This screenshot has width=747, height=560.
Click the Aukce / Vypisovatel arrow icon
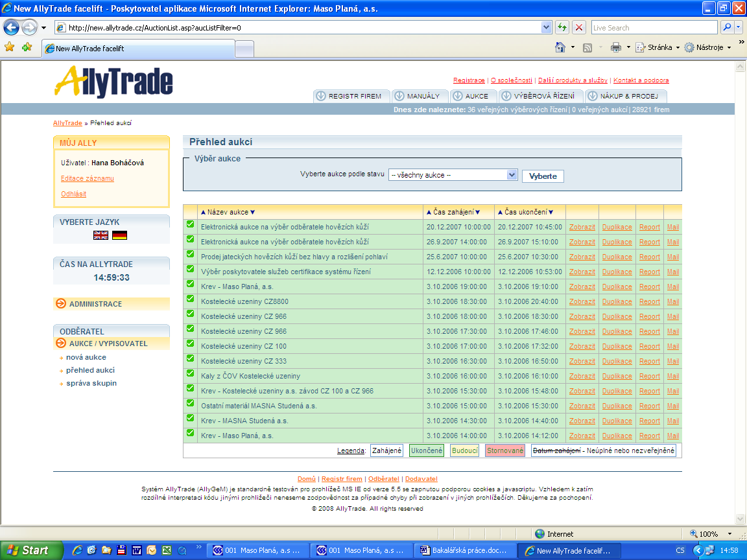click(x=61, y=344)
